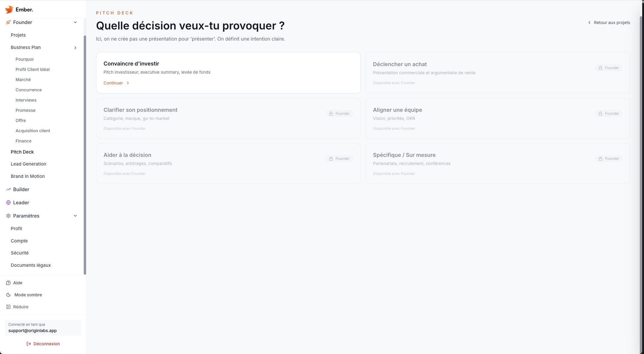This screenshot has height=354, width=644.
Task: Open Paramètres via the gear icon
Action: pos(8,216)
